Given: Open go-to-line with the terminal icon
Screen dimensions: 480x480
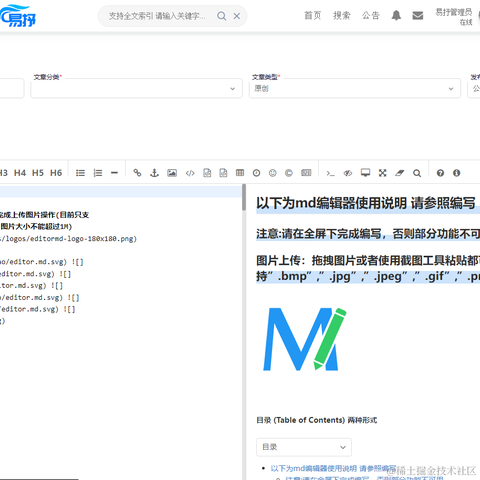Looking at the screenshot, I should coord(330,173).
